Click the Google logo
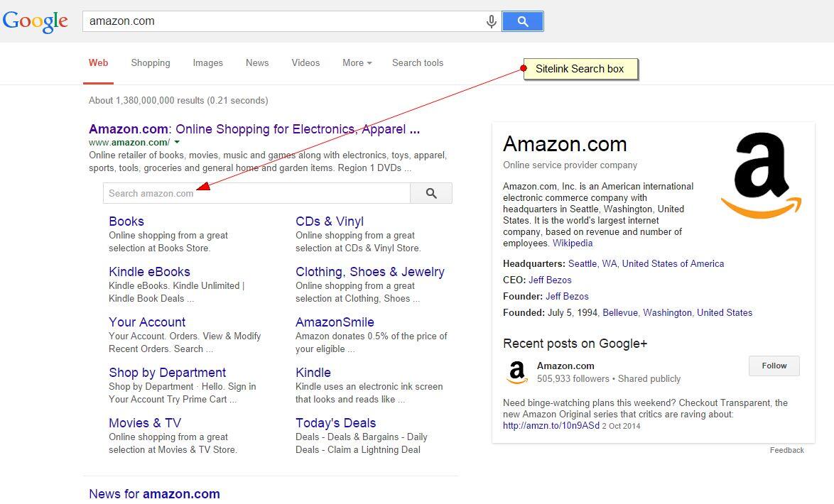This screenshot has width=834, height=504. (35, 21)
